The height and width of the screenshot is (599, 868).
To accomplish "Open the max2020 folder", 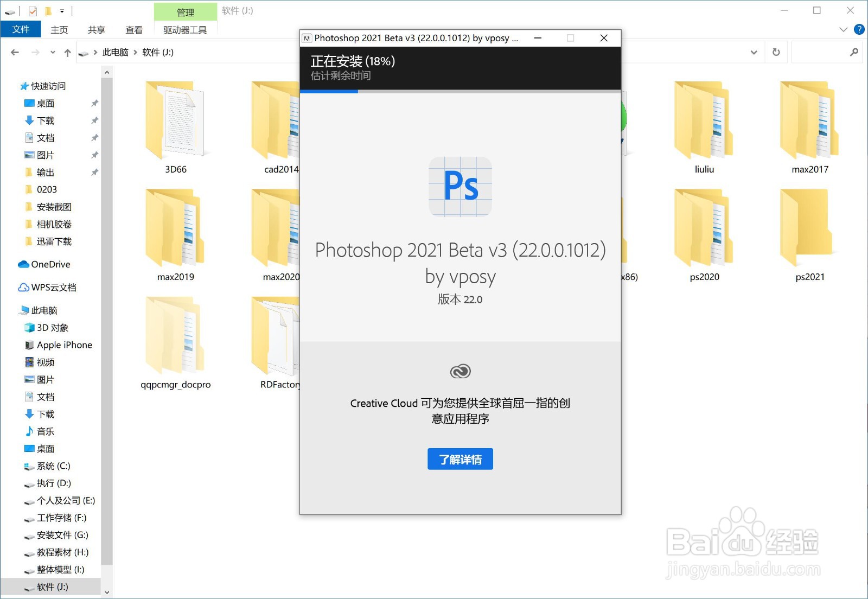I will point(275,235).
